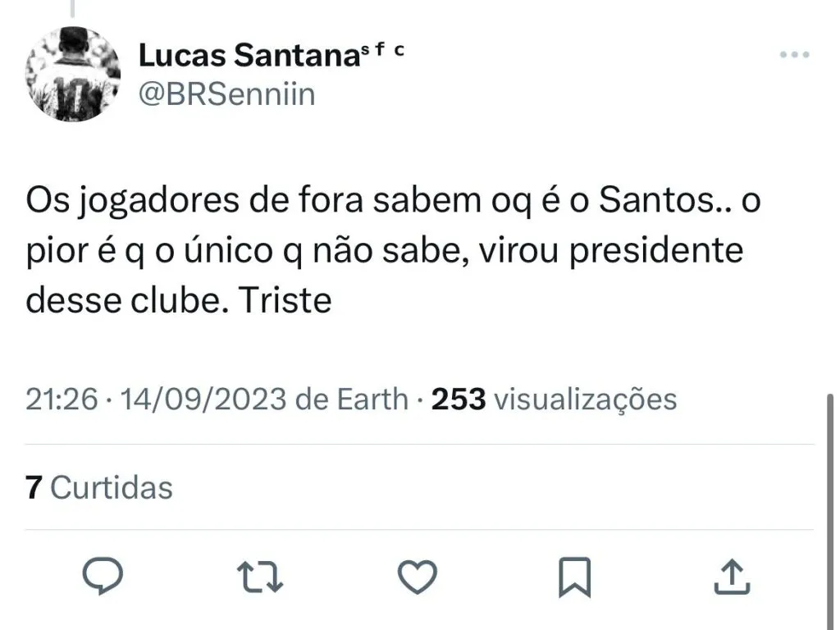Click the superscript sfc after the name
Viewport: 840px width, 630px height.
(384, 51)
